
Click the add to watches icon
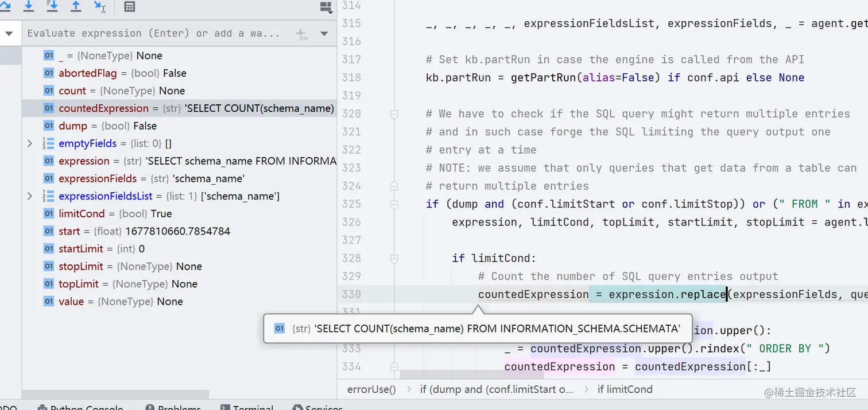point(302,34)
